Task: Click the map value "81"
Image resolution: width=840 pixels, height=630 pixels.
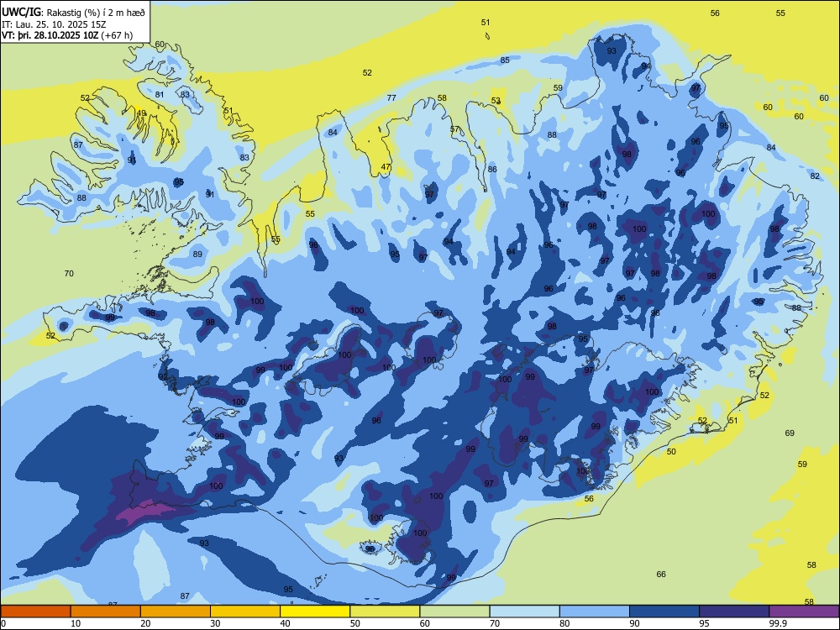Action: pos(159,95)
